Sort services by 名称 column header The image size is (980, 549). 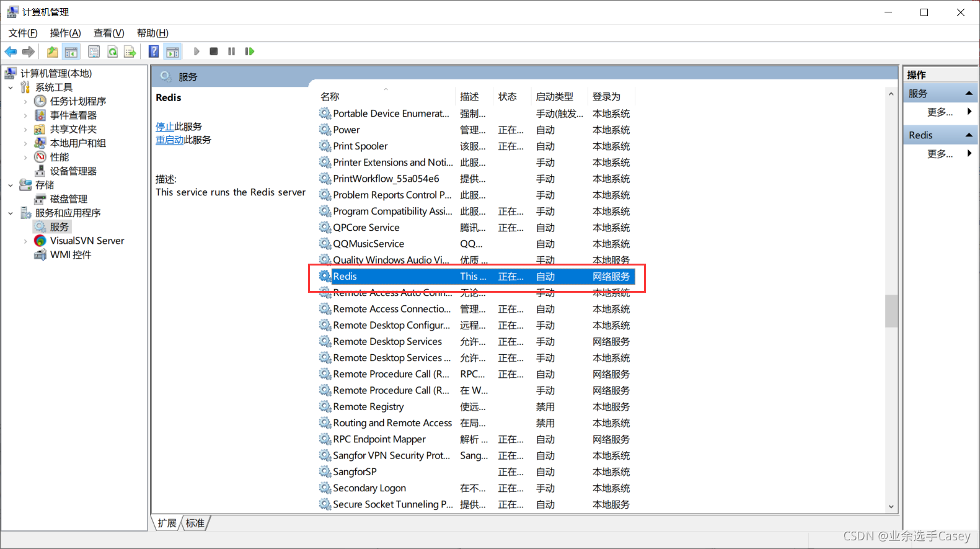(387, 97)
